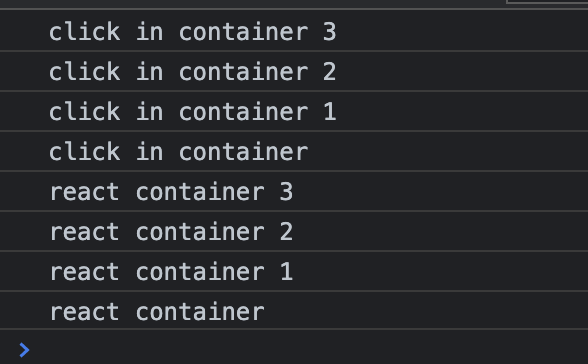Viewport: 588px width, 364px height.
Task: Select the 'click in container' log without number
Action: click(294, 151)
